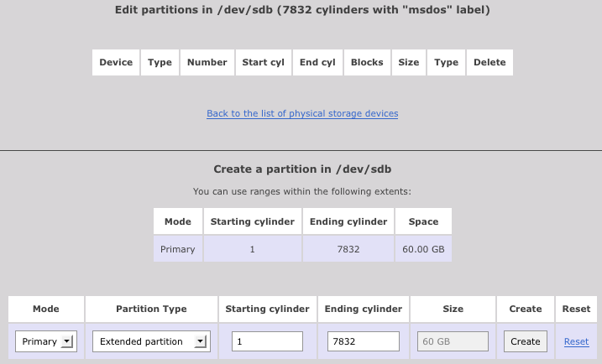Viewport: 602px width, 364px height.
Task: Click the Start cyl column header
Action: 264,62
